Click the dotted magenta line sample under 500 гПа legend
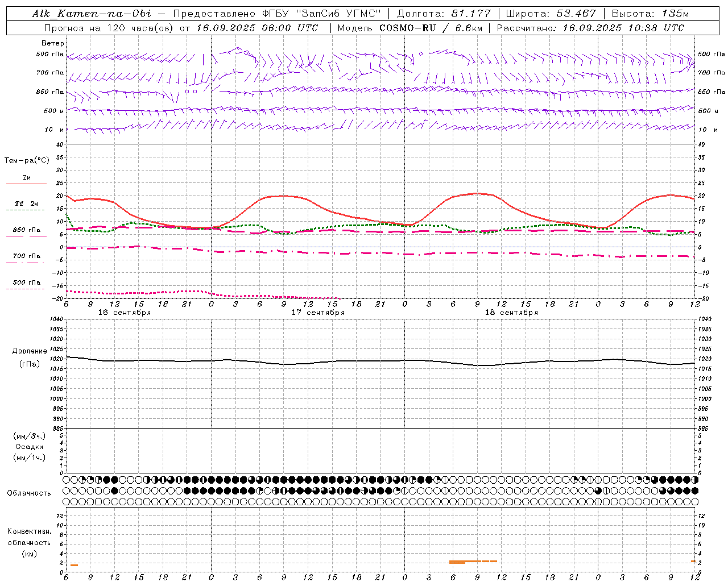The width and height of the screenshot is (728, 582). pos(26,289)
